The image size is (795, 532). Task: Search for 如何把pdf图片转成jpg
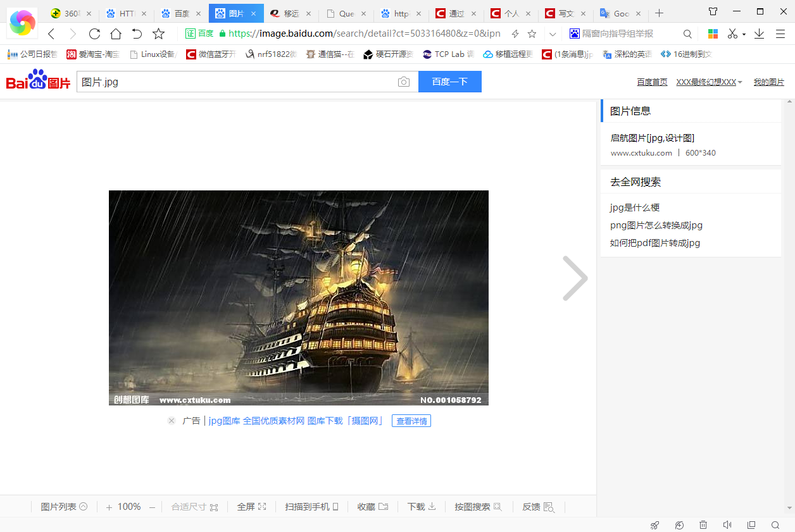(x=655, y=243)
